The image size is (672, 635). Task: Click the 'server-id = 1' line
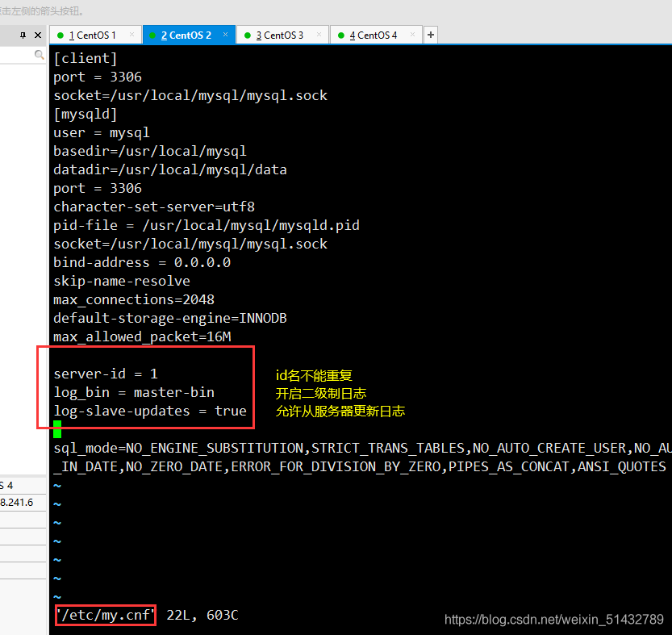tap(106, 374)
